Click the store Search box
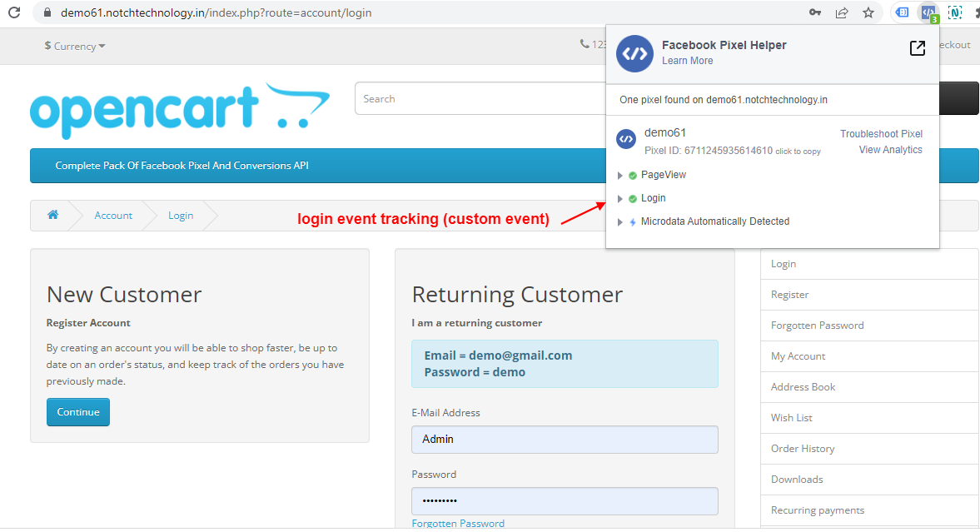This screenshot has width=980, height=532. [x=480, y=99]
